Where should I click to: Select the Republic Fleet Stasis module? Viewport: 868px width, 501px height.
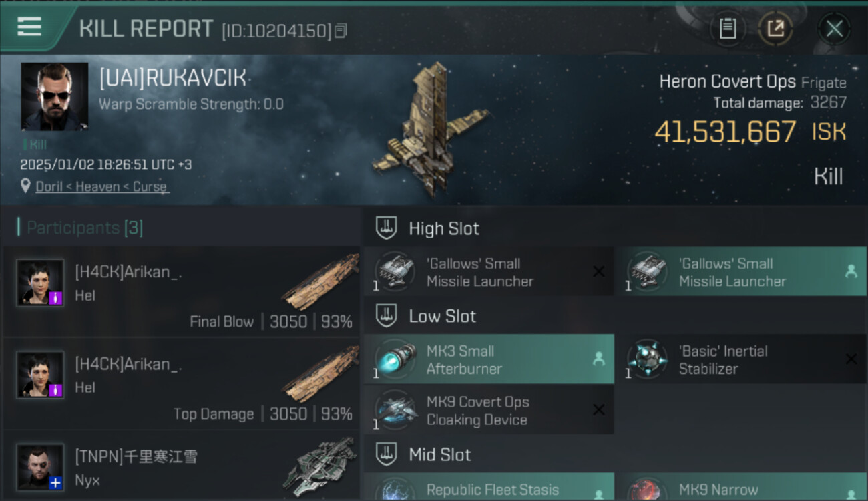point(489,487)
